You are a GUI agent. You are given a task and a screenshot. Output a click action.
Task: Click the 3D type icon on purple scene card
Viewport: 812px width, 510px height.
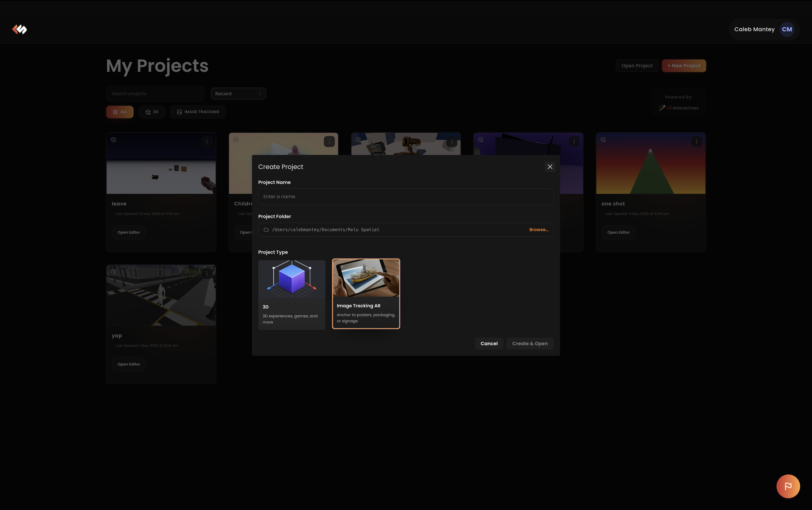pyautogui.click(x=480, y=140)
